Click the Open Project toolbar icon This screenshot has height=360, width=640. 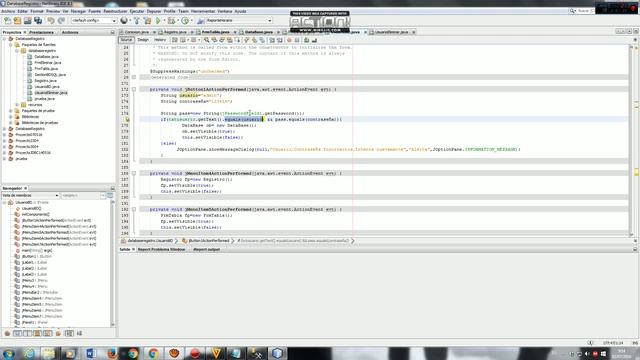[28, 20]
